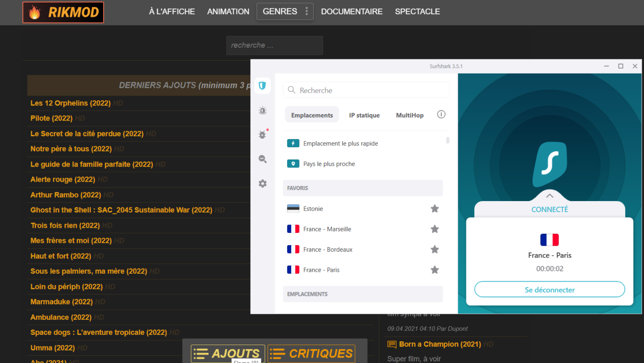Click the CRITIQUES button
The image size is (644, 363).
click(311, 354)
